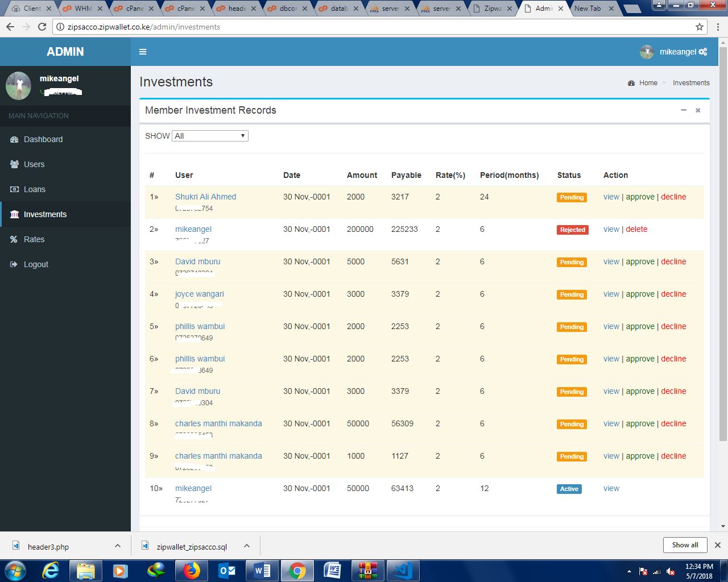Screen dimensions: 728x582
Task: Click the Loans money icon in sidebar
Action: point(14,189)
